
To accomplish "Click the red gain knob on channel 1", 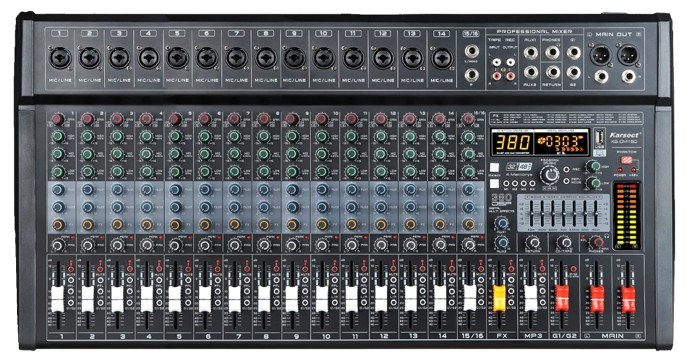I will click(x=57, y=119).
